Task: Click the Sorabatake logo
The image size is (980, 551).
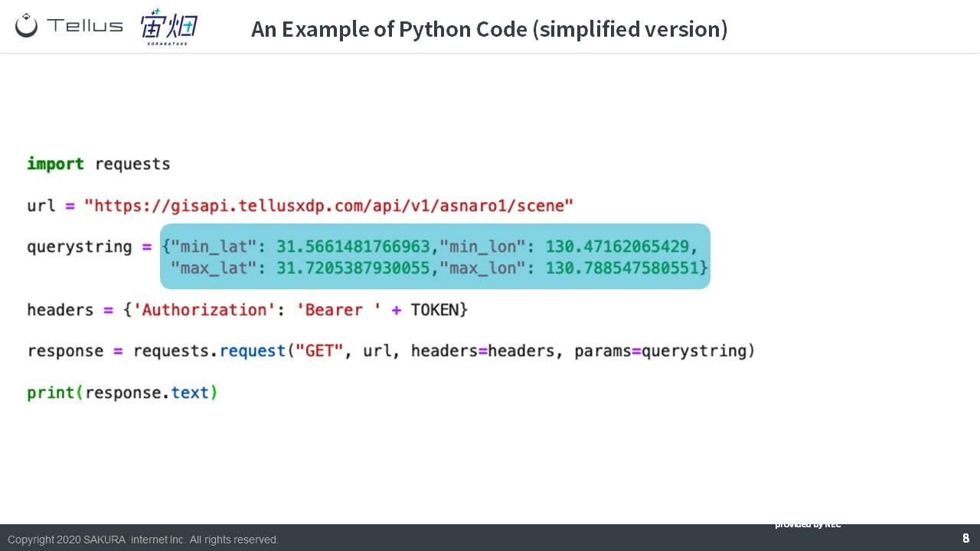Action: point(169,27)
